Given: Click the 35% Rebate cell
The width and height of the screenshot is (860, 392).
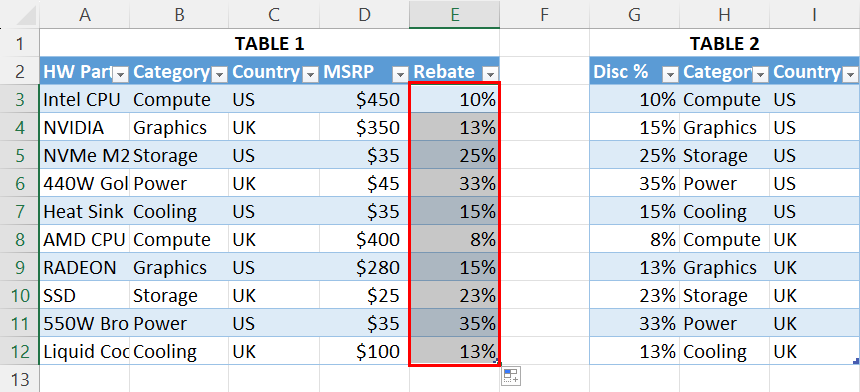Looking at the screenshot, I should tap(454, 323).
